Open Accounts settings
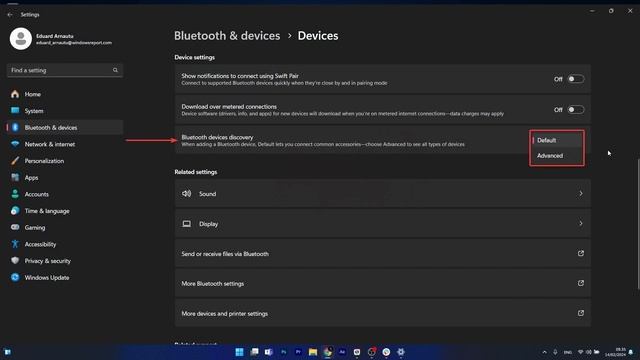The width and height of the screenshot is (640, 360). click(x=65, y=194)
